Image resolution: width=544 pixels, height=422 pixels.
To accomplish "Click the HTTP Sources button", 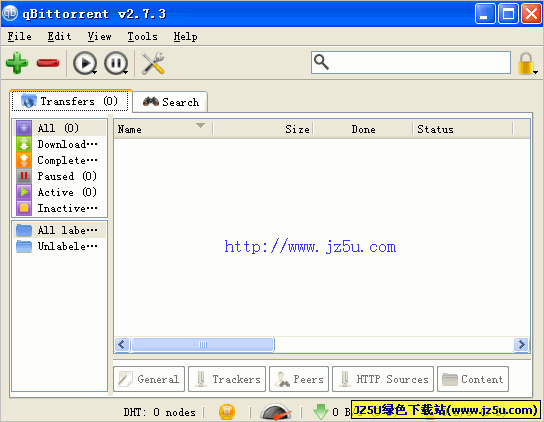I will [x=383, y=379].
